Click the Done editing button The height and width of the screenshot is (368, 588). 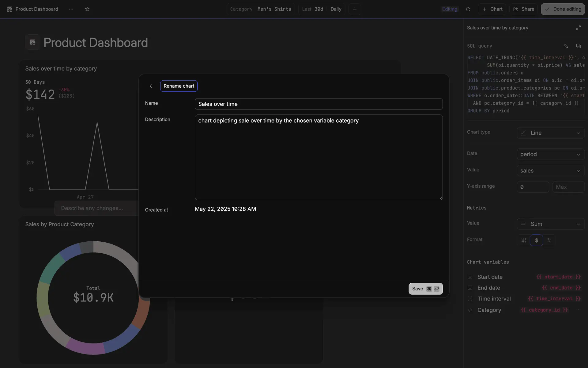pyautogui.click(x=563, y=9)
